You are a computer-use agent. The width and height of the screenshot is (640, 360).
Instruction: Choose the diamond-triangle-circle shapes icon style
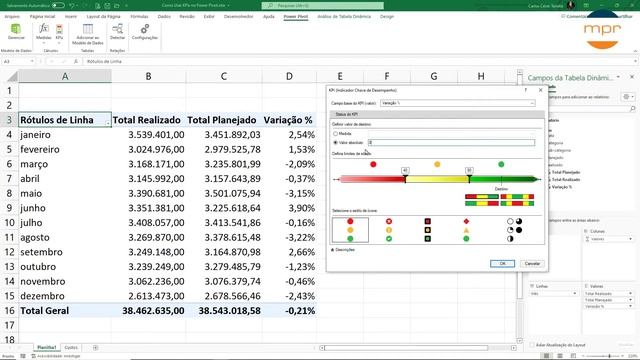[x=466, y=230]
